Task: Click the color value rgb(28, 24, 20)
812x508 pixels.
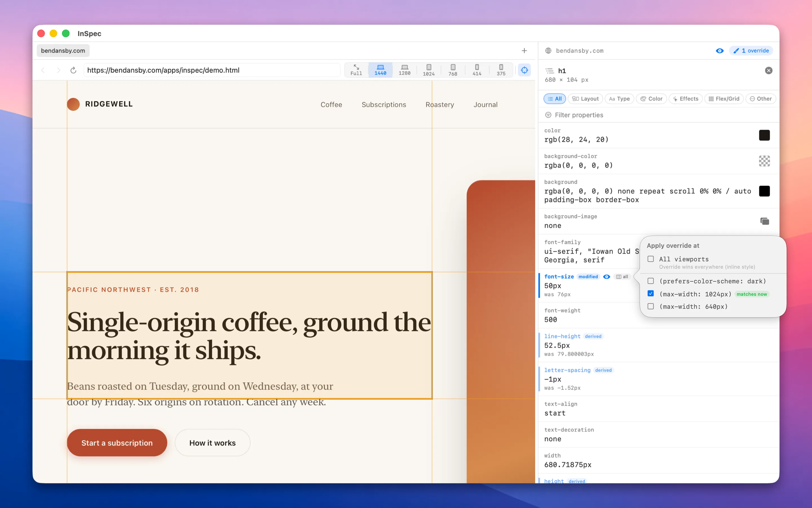Action: click(x=576, y=139)
